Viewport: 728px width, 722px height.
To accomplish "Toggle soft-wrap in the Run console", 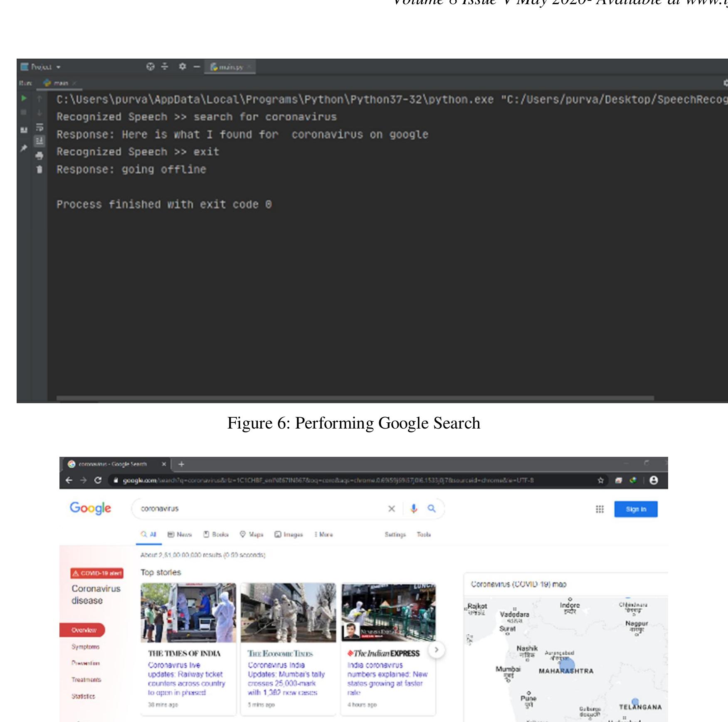I will click(x=39, y=127).
